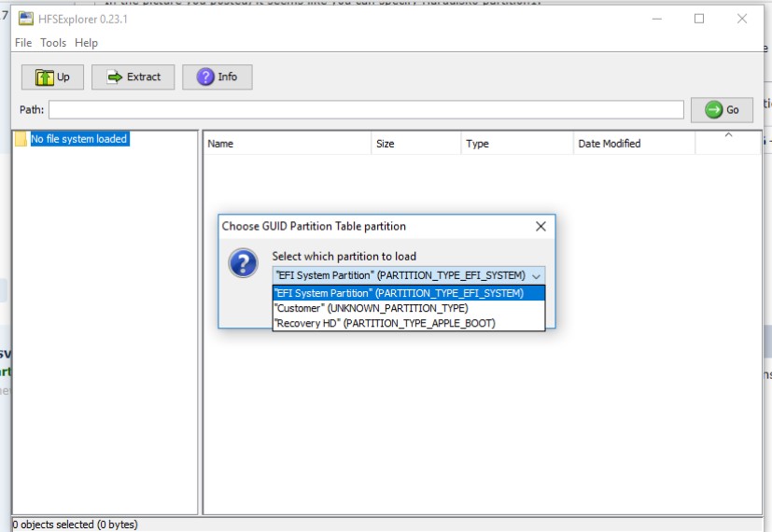The image size is (772, 532).
Task: Click the Up folder toolbar button
Action: [x=52, y=77]
